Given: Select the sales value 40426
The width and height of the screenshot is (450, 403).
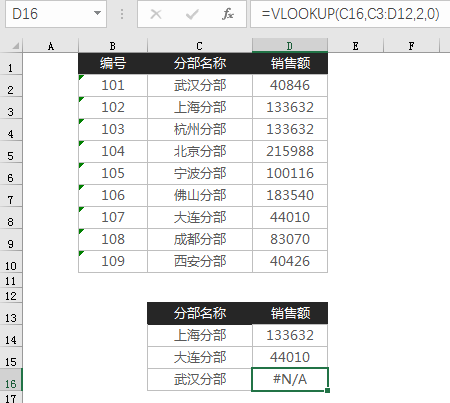Looking at the screenshot, I should [290, 261].
